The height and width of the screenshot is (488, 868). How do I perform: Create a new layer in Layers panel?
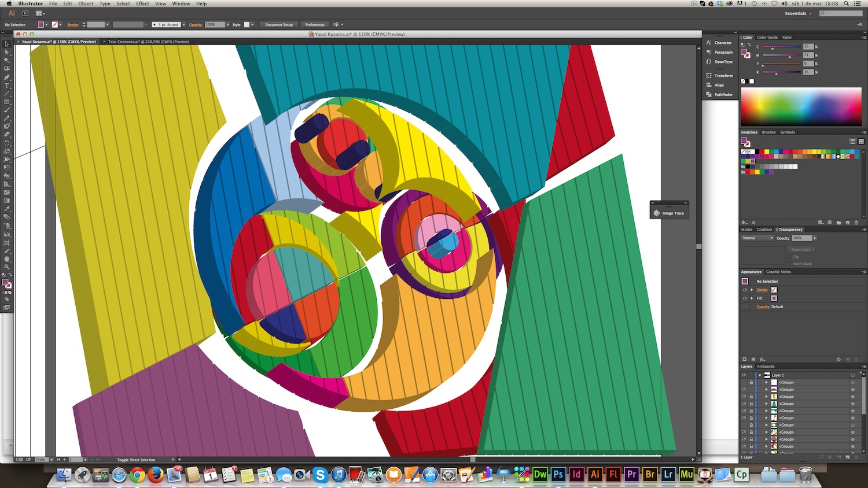click(848, 457)
